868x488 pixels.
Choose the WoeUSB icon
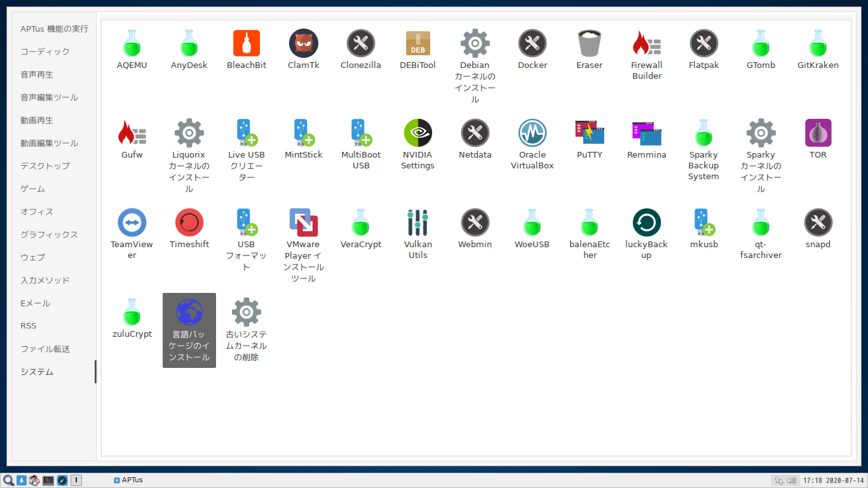click(x=532, y=222)
